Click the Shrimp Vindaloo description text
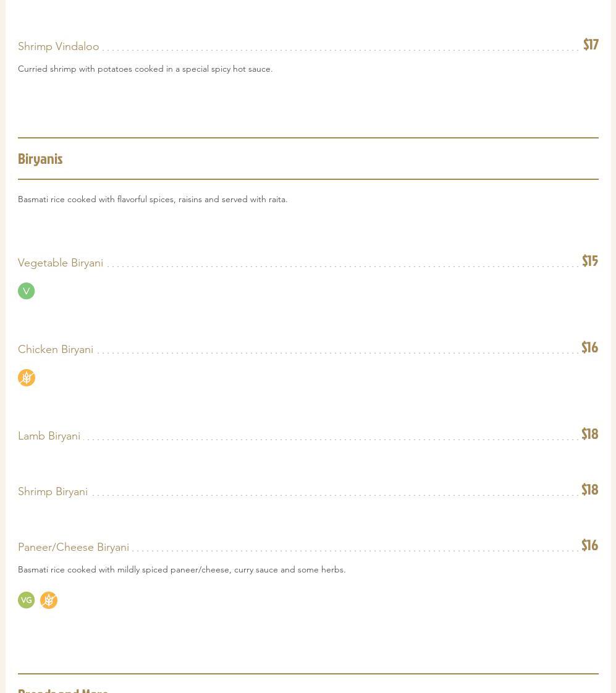Viewport: 616px width, 693px height. tap(145, 69)
